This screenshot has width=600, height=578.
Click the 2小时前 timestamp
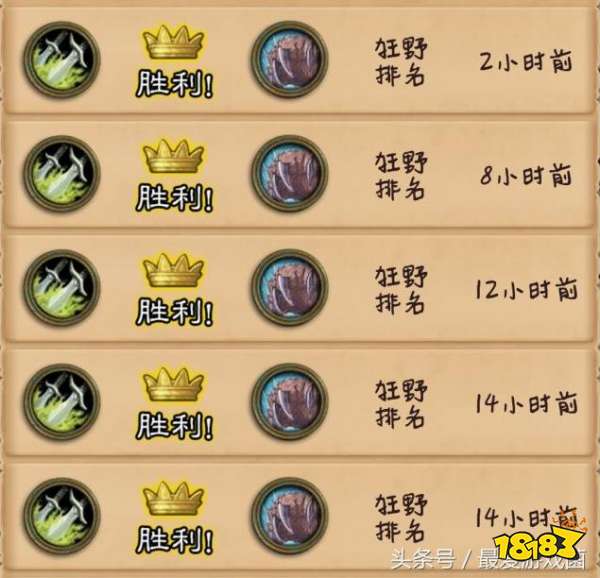(x=526, y=61)
